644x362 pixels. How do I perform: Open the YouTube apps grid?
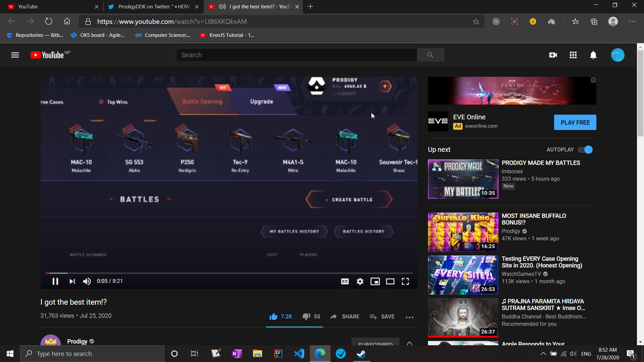(573, 55)
